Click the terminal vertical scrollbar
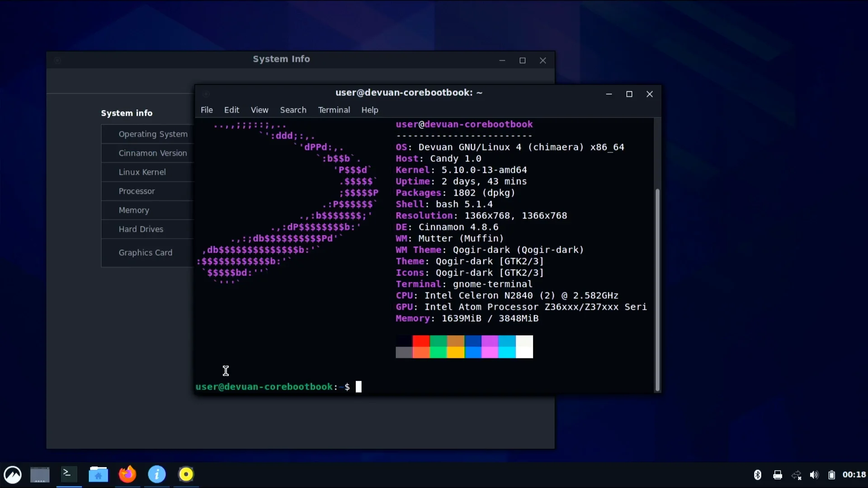Viewport: 868px width, 488px height. [657, 289]
